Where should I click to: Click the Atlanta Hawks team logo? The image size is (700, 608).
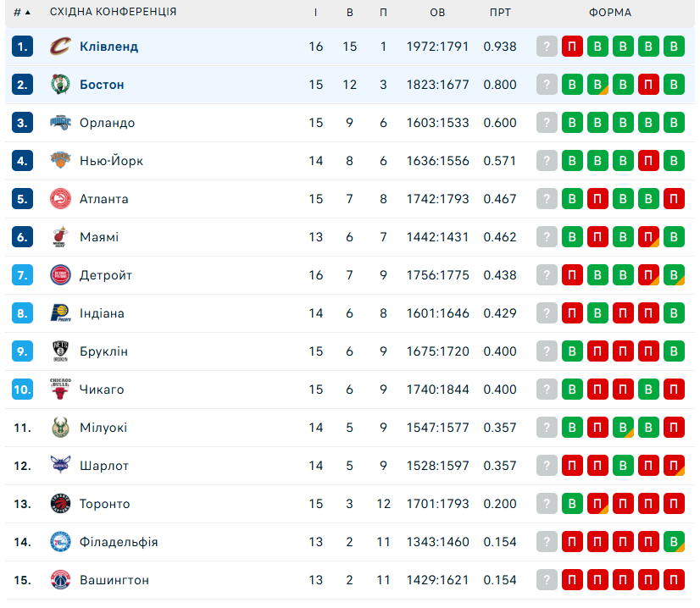point(60,199)
